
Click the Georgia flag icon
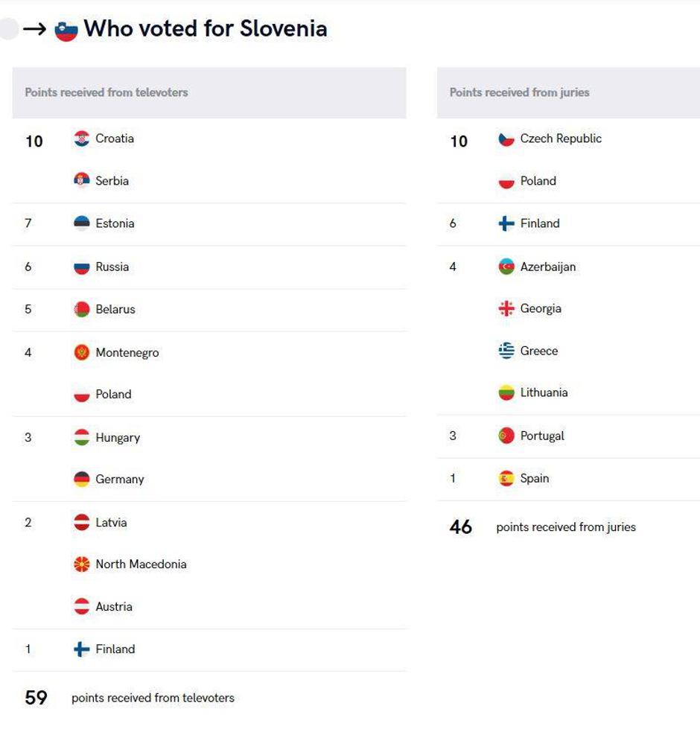tap(506, 308)
